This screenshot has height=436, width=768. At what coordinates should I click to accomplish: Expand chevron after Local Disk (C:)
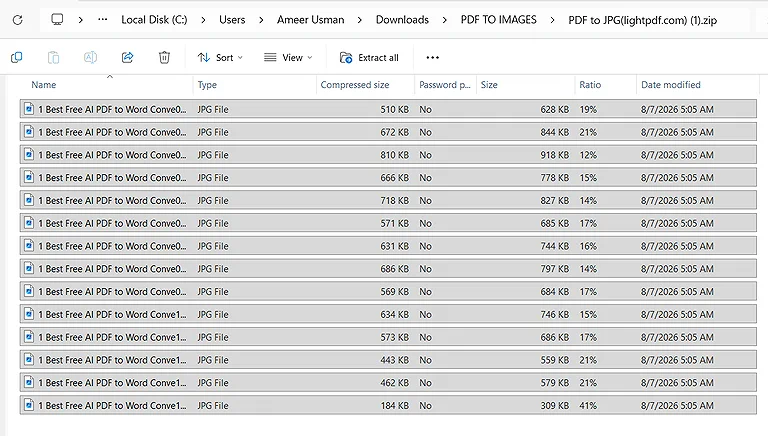[203, 20]
